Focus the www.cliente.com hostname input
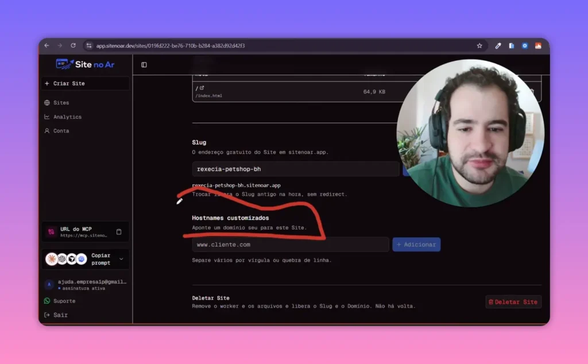Image resolution: width=588 pixels, height=364 pixels. click(x=290, y=245)
